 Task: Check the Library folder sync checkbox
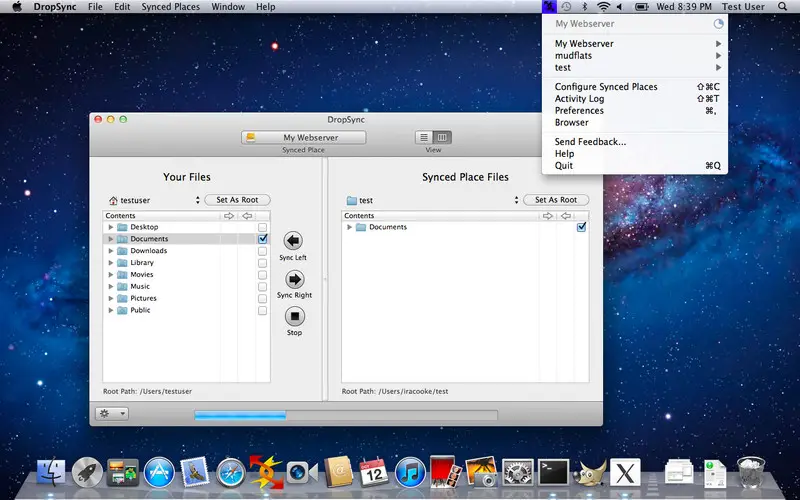coord(262,263)
